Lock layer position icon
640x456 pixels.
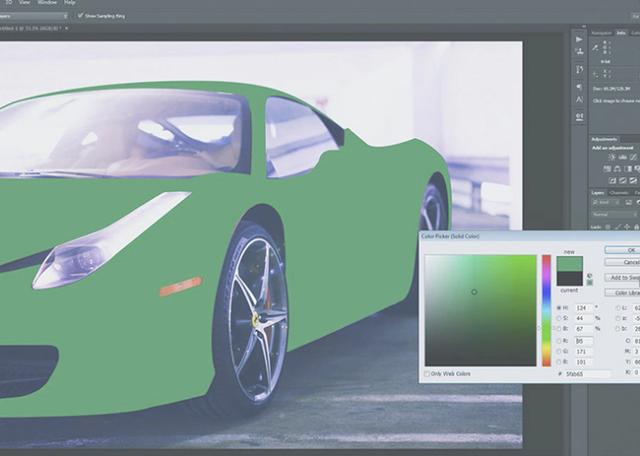tap(627, 227)
